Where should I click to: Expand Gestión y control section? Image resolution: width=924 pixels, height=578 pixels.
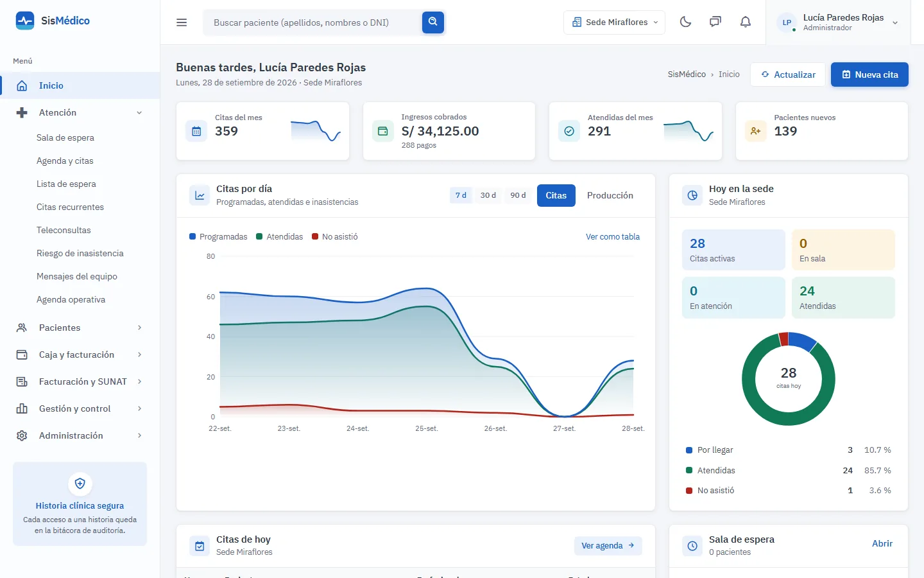point(80,408)
